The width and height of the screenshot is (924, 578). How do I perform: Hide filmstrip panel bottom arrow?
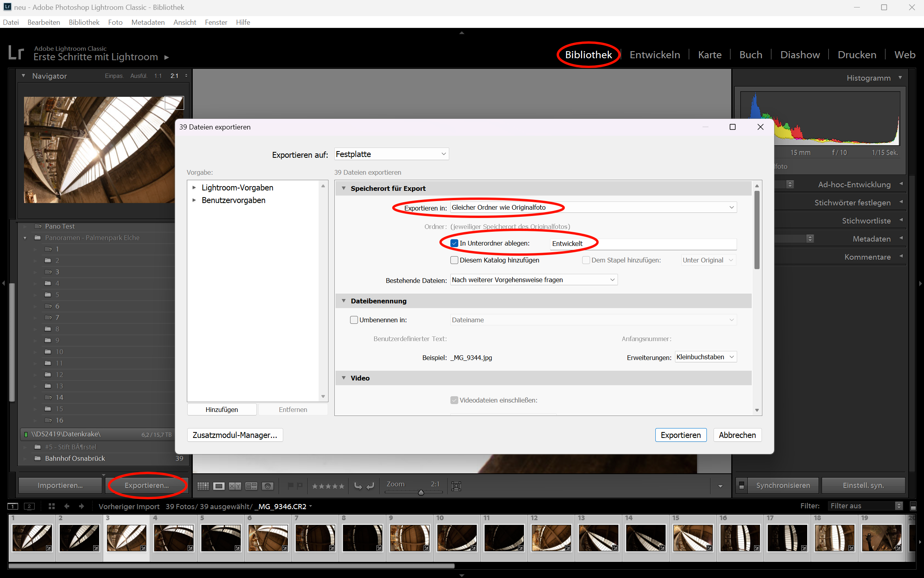click(x=462, y=575)
